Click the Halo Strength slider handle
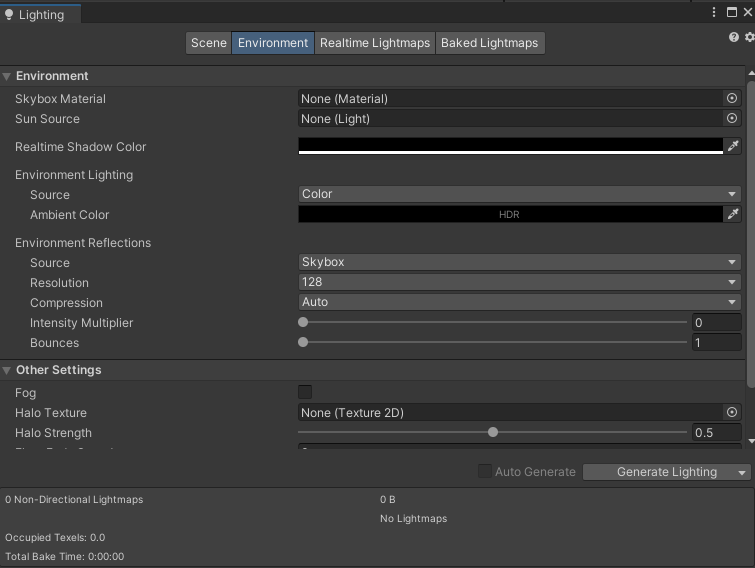The image size is (755, 568). (493, 432)
